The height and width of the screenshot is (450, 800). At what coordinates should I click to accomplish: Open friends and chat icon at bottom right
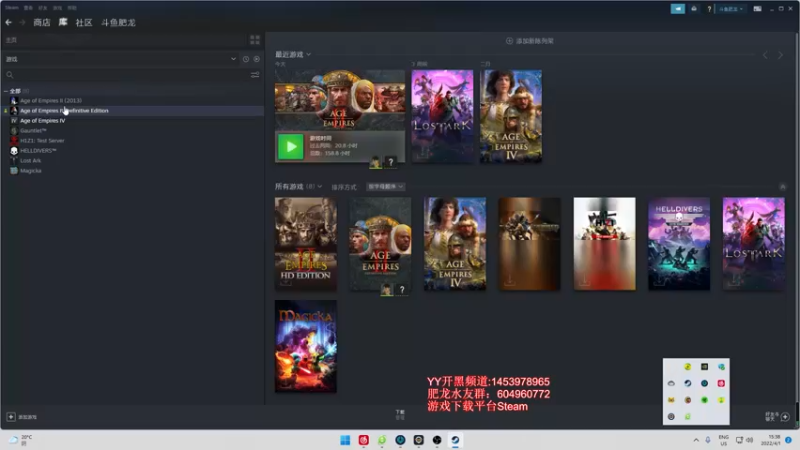[x=785, y=417]
